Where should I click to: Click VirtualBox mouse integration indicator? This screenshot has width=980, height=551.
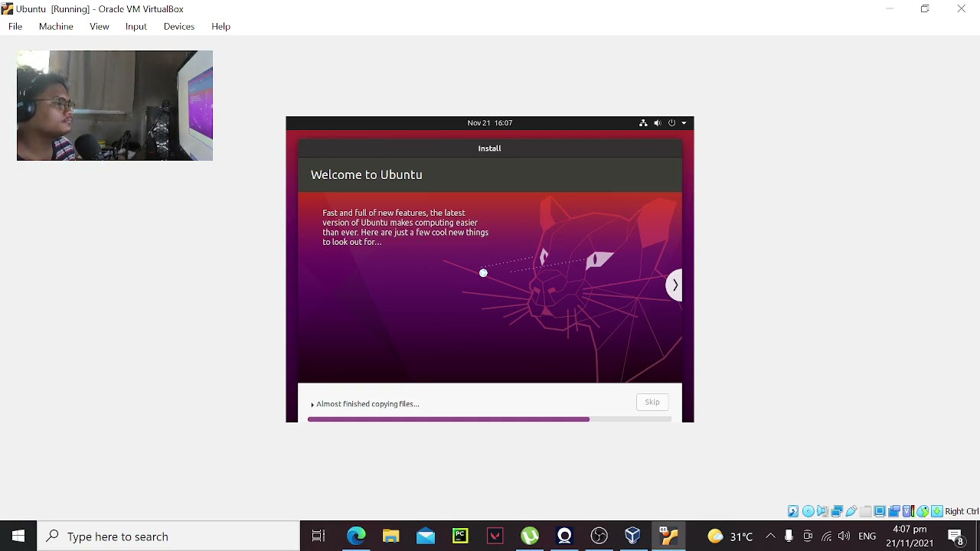coord(923,511)
